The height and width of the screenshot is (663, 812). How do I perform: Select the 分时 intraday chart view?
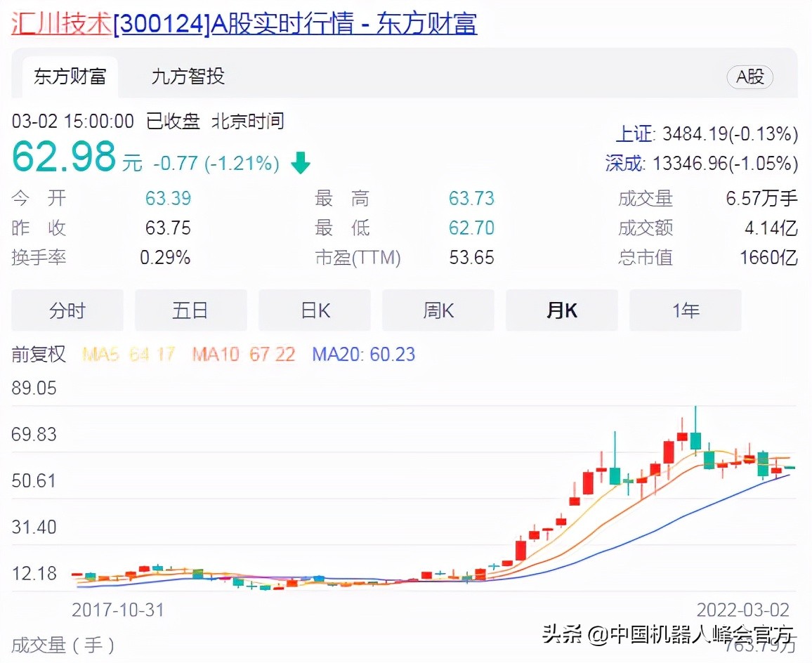[67, 309]
